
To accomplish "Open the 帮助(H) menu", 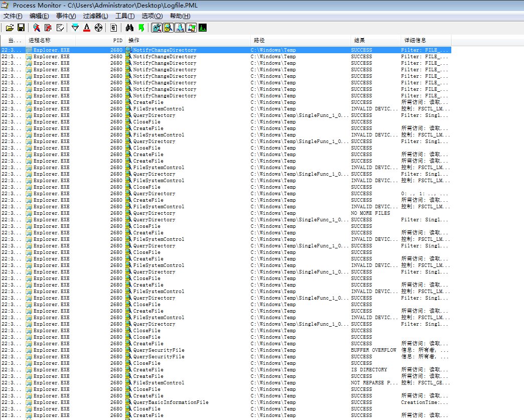I will click(x=180, y=16).
